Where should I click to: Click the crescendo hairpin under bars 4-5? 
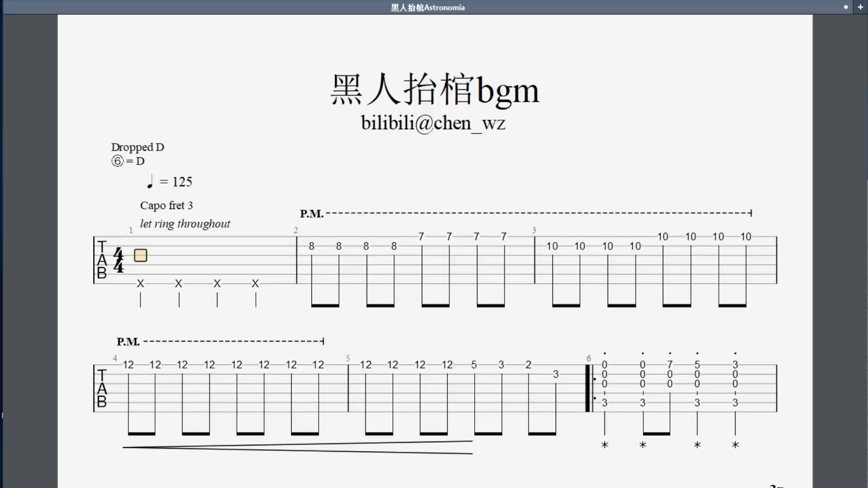[x=297, y=447]
